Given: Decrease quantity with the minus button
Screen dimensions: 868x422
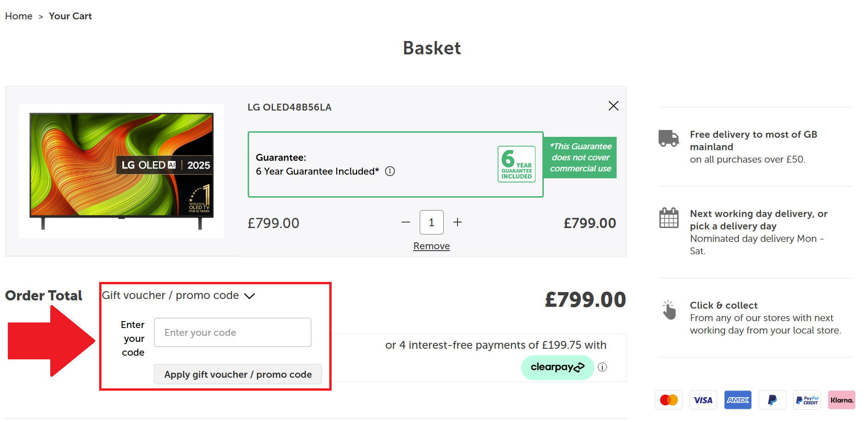Looking at the screenshot, I should tap(406, 223).
